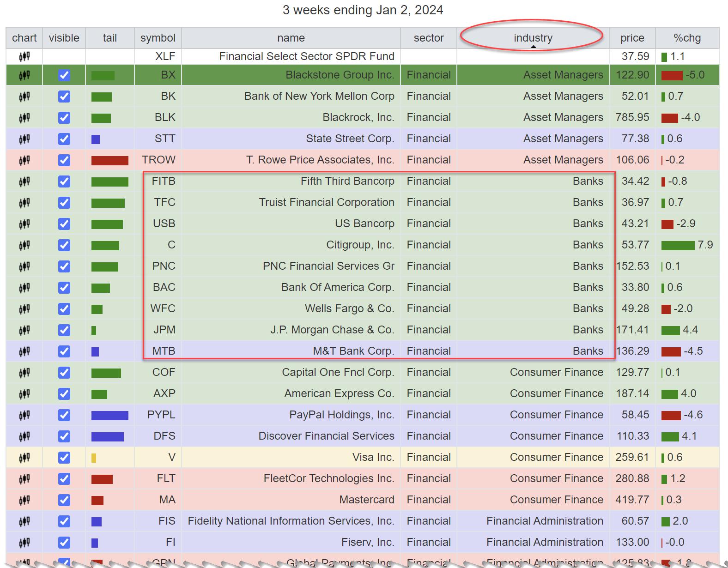Click chart icon next to JPM row
The width and height of the screenshot is (728, 568).
(24, 330)
